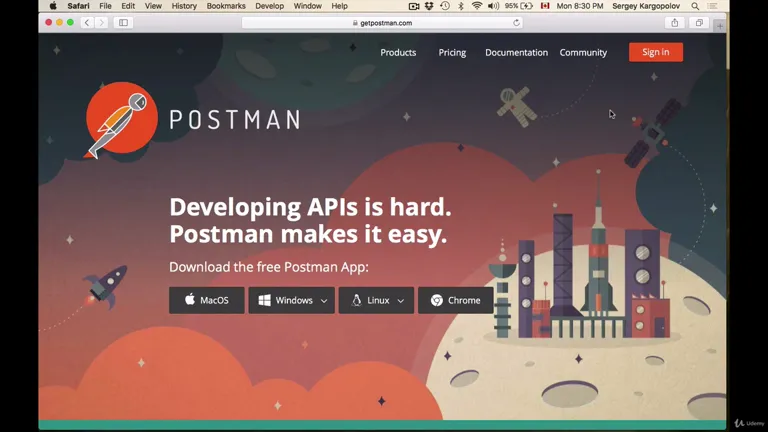Click the Safari Share button
The width and height of the screenshot is (768, 432).
click(x=675, y=23)
